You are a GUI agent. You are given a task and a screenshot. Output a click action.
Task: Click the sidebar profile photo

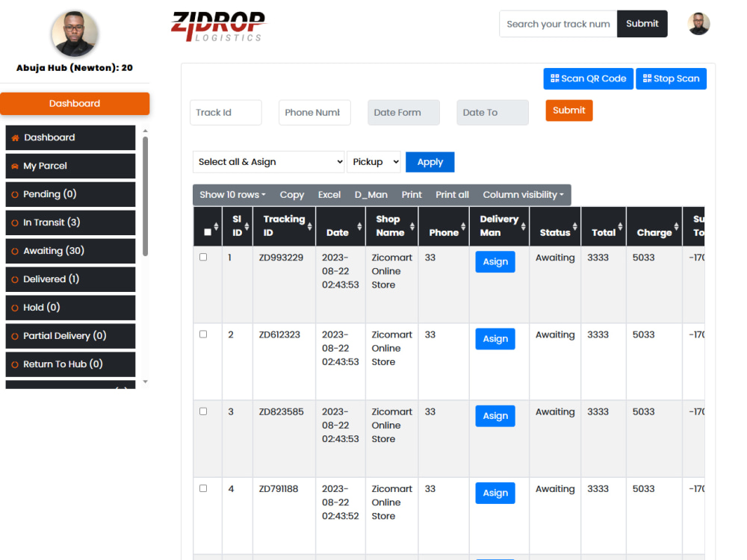(x=75, y=34)
